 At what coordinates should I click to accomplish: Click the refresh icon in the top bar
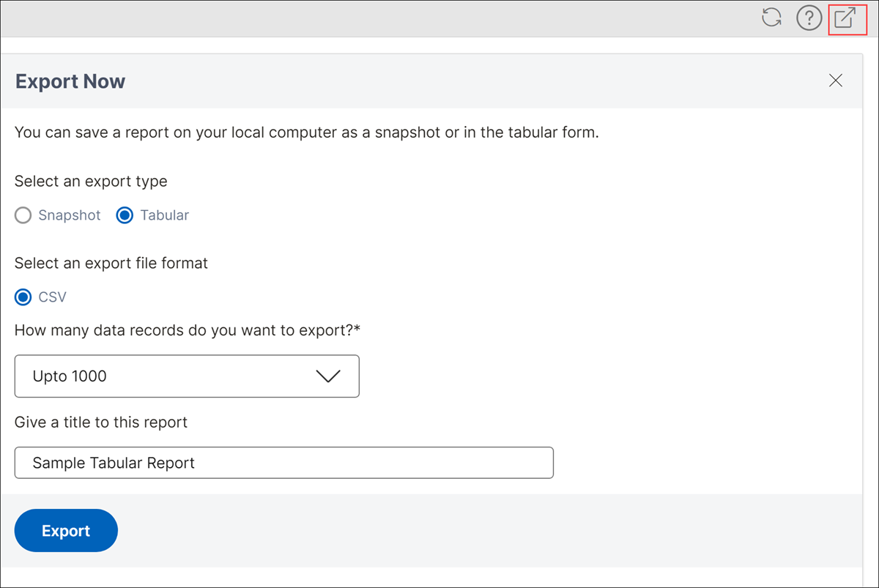(x=771, y=18)
